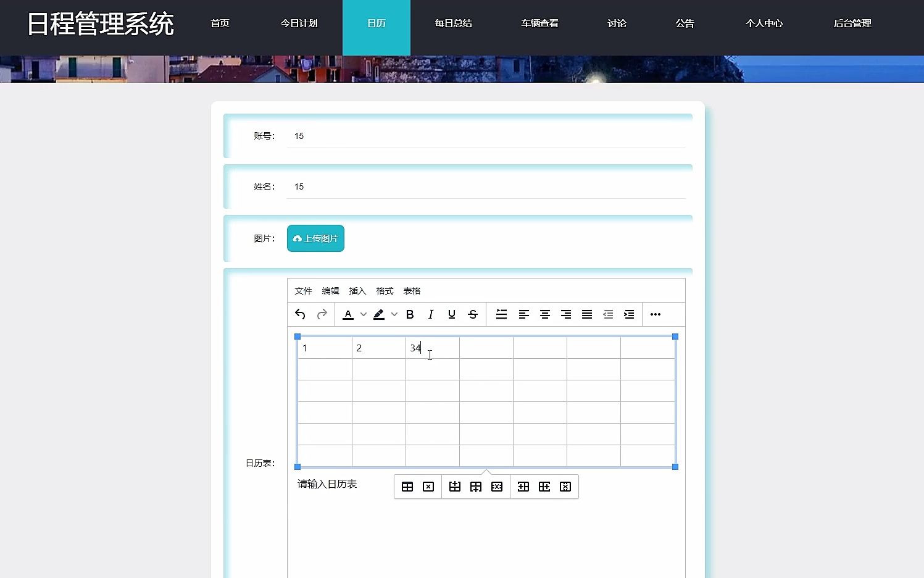Open the 表格 menu in the editor

[411, 290]
